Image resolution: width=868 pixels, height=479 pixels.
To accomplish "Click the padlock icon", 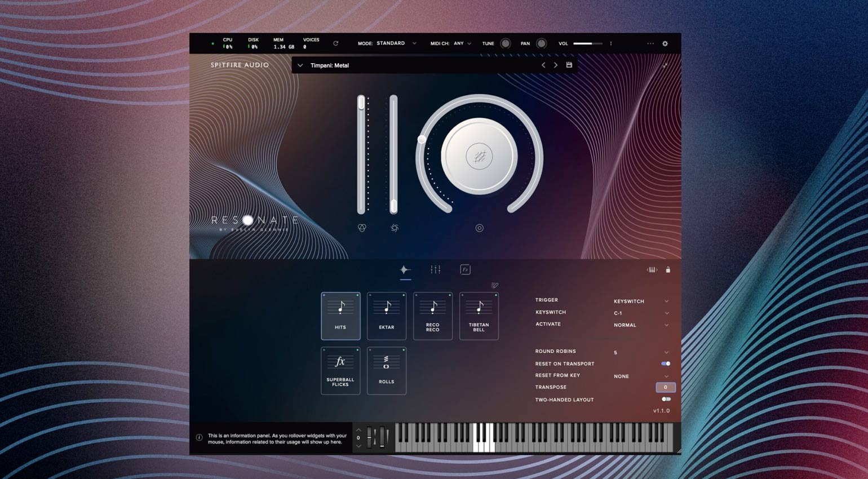I will (x=668, y=270).
